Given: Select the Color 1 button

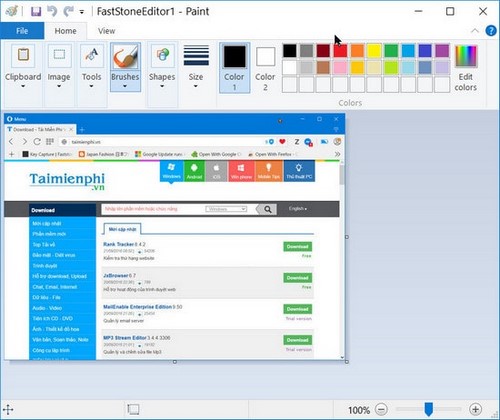Looking at the screenshot, I should point(234,68).
